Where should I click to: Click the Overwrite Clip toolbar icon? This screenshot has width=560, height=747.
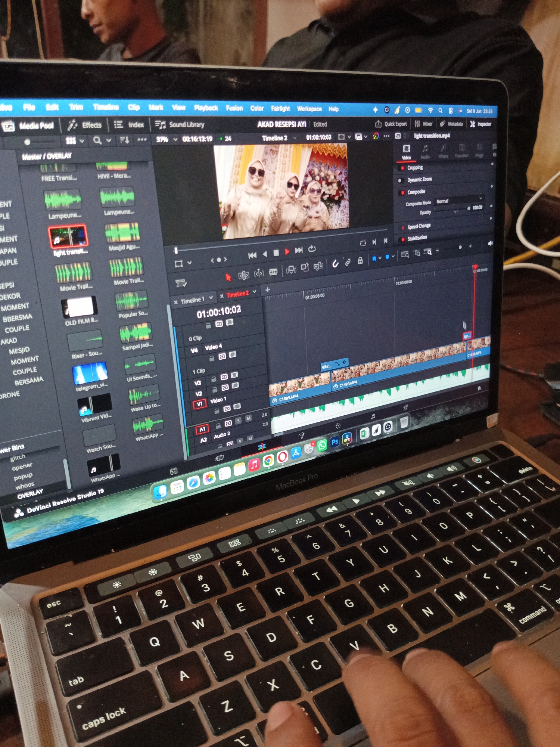pos(305,268)
